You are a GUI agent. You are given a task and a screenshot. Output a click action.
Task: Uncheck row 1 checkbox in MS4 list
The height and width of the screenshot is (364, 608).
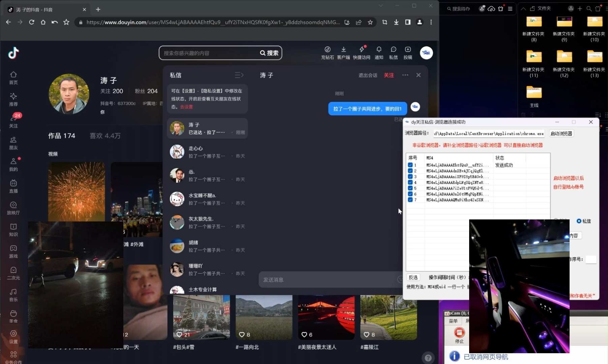tap(410, 165)
